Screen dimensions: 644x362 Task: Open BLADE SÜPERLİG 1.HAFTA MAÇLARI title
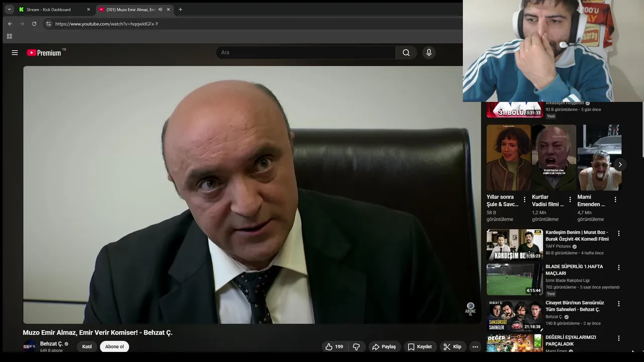pyautogui.click(x=574, y=270)
